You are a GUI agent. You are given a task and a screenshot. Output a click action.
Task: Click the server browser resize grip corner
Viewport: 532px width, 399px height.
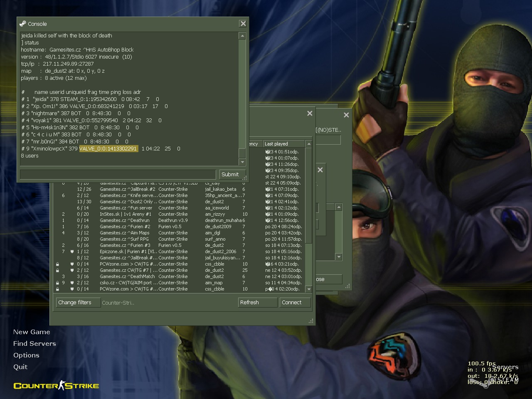310,321
